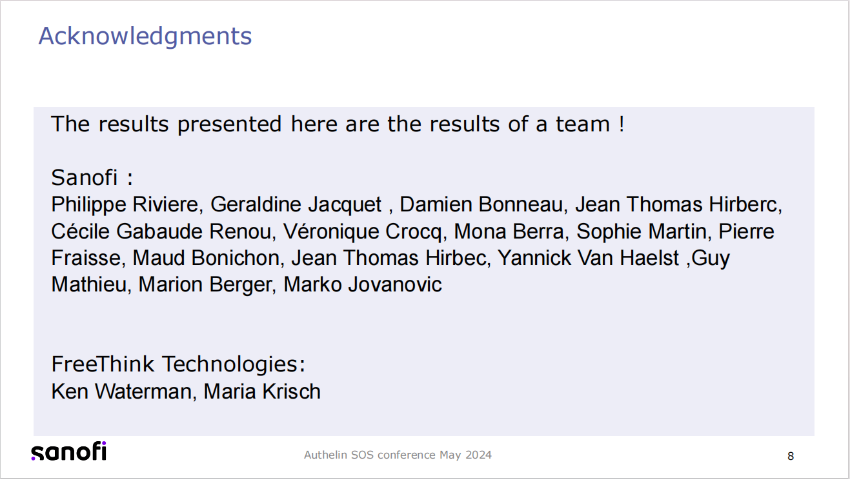850x479 pixels.
Task: Click the FreeThink Technologies heading
Action: (x=178, y=364)
